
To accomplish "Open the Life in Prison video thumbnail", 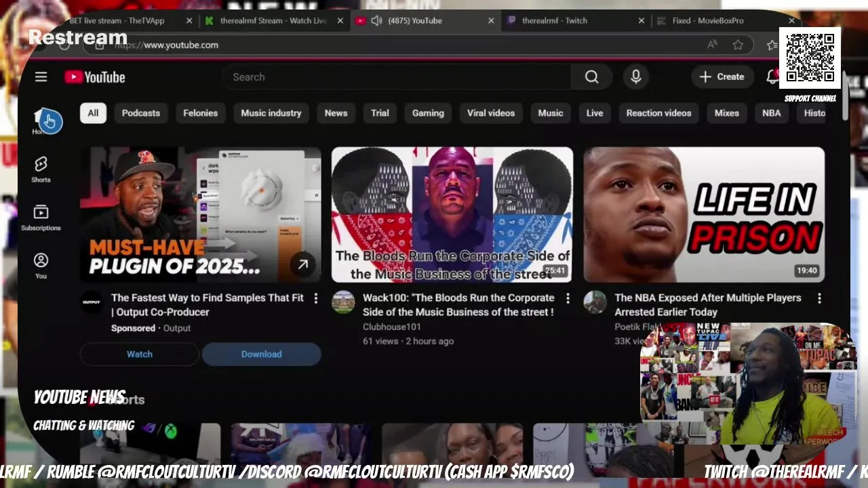I will click(x=704, y=214).
